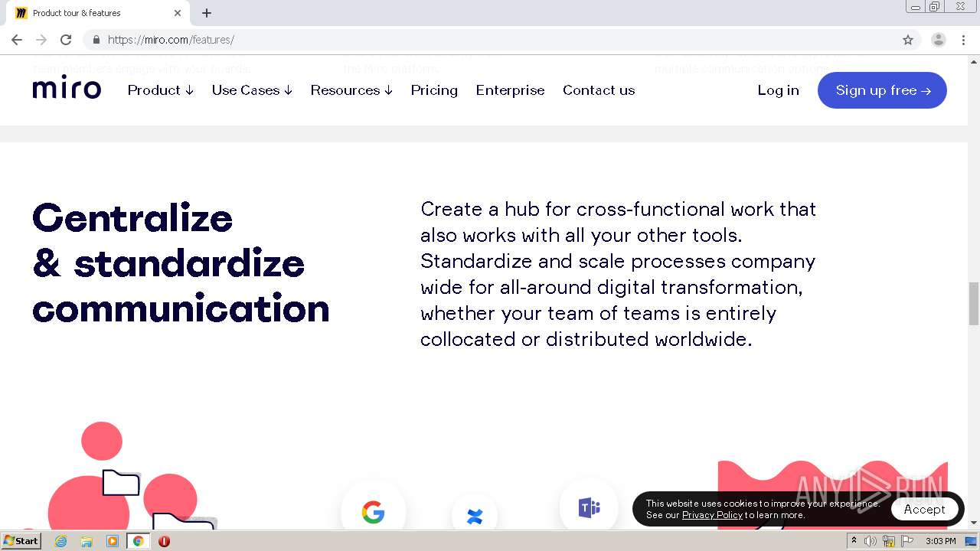
Task: Go forward in browser history
Action: (x=41, y=40)
